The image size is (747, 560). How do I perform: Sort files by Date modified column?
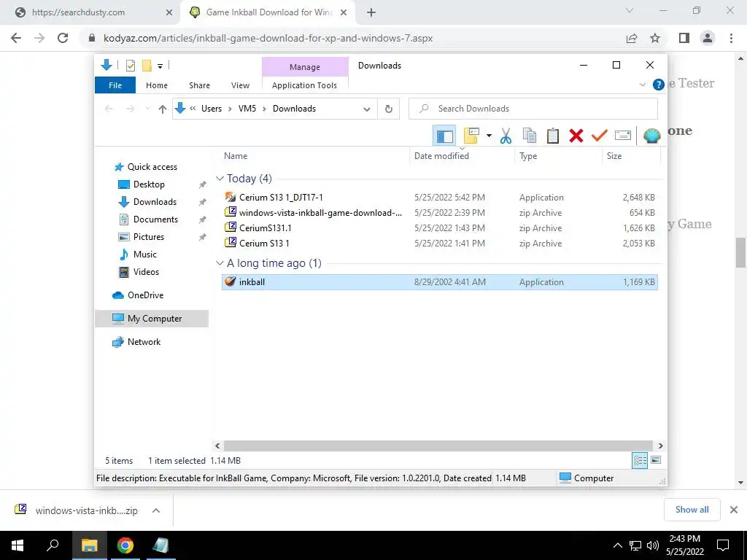point(441,156)
